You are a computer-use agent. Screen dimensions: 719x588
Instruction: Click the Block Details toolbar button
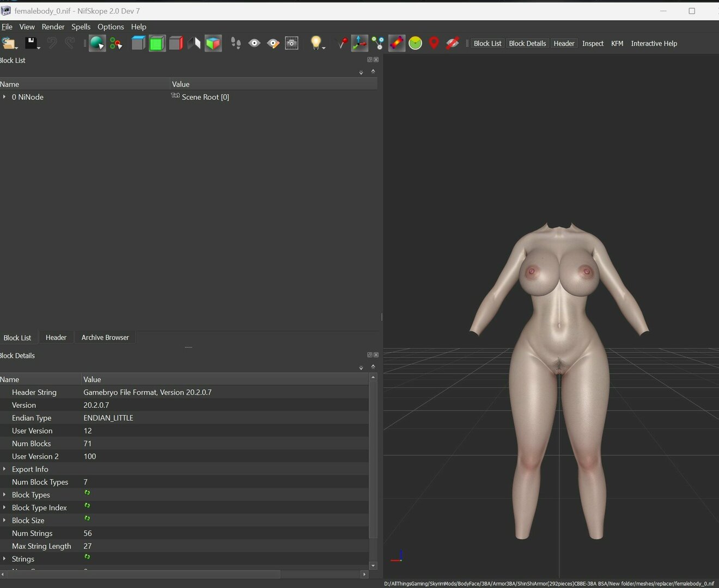click(527, 44)
